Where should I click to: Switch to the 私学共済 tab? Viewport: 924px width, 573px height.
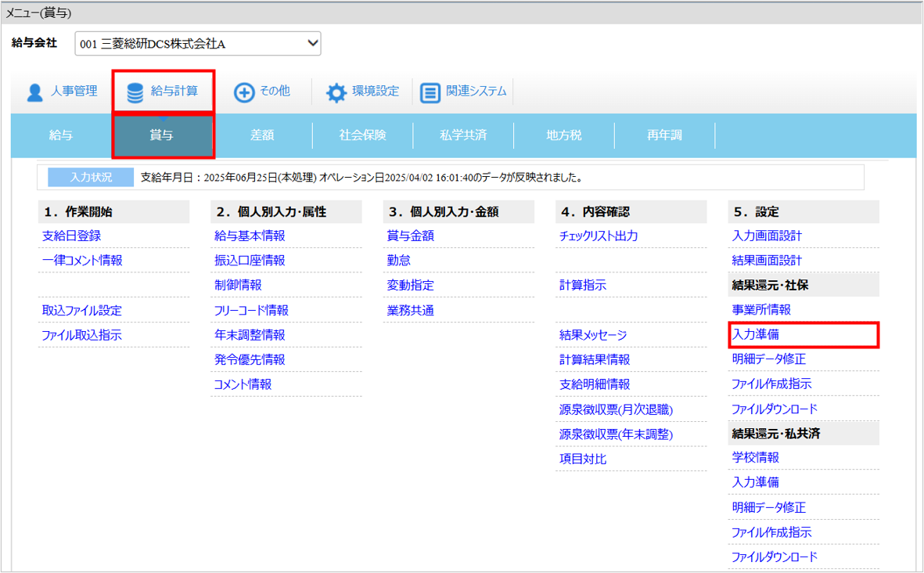(x=464, y=135)
